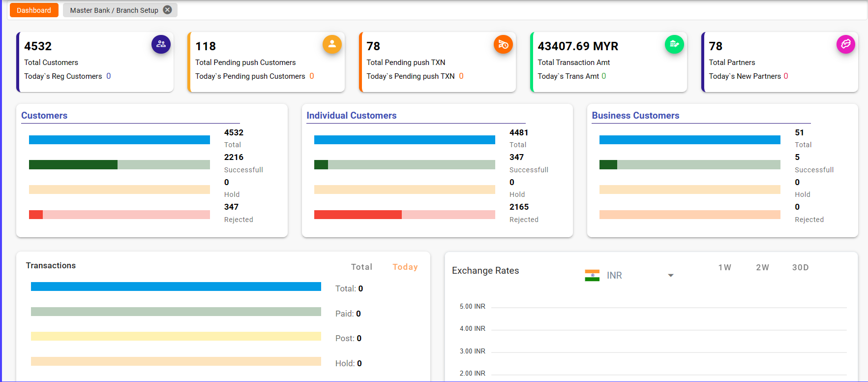This screenshot has width=868, height=382.
Task: Click the Hold: 0 transactions value
Action: click(349, 363)
